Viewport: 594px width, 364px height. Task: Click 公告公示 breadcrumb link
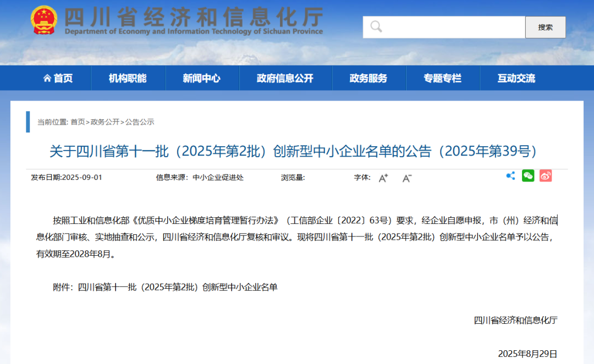[140, 122]
